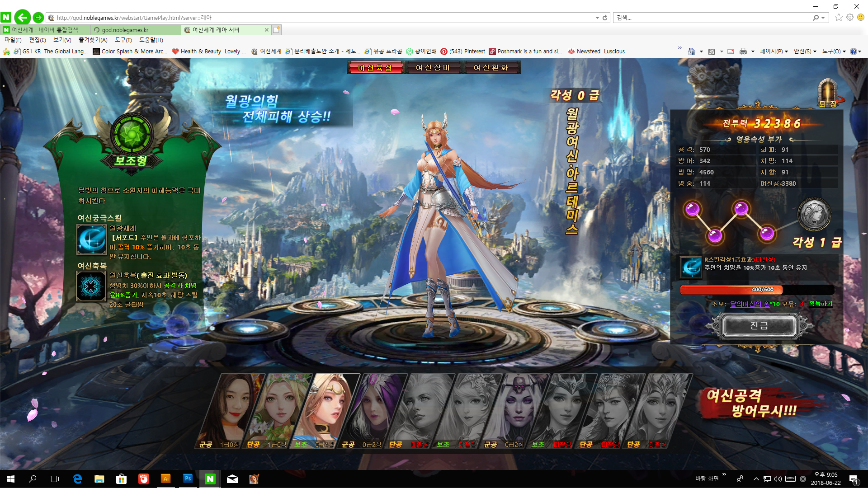Image resolution: width=868 pixels, height=488 pixels.
Task: Click the browser forward arrow
Action: coord(38,18)
